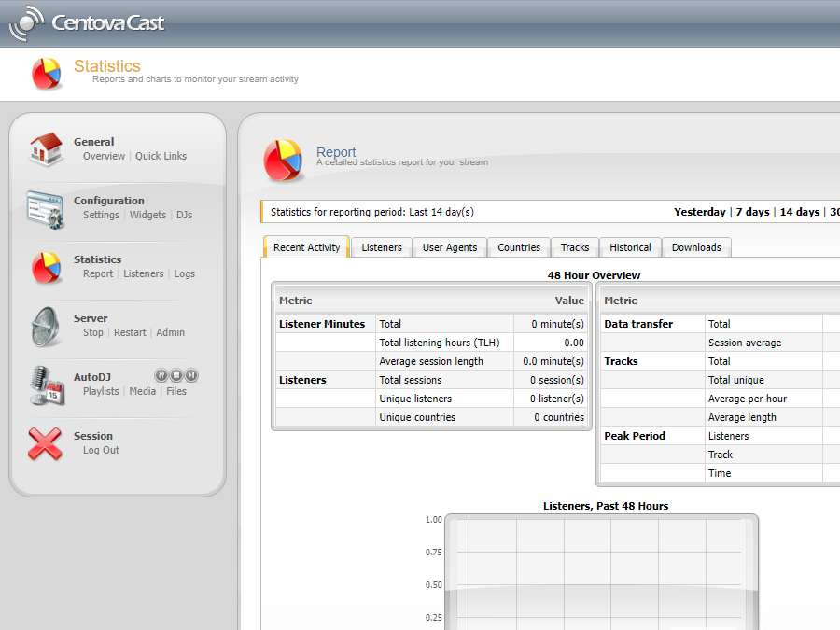Click the Session red X icon

(45, 443)
